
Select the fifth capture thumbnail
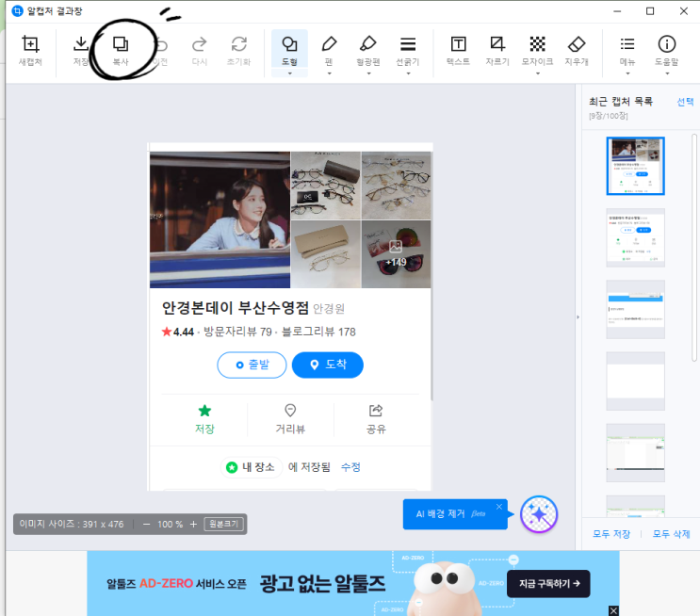click(635, 453)
